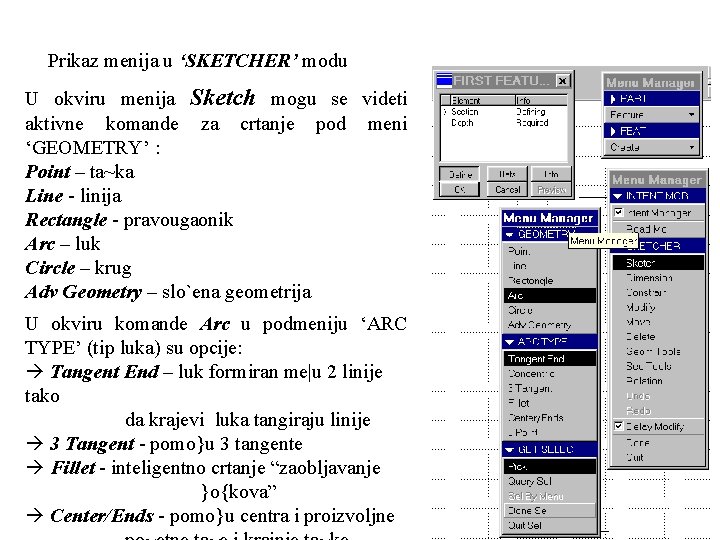Viewport: 720px width, 540px height.
Task: Choose Modify in SKETCHER menu
Action: [x=658, y=307]
